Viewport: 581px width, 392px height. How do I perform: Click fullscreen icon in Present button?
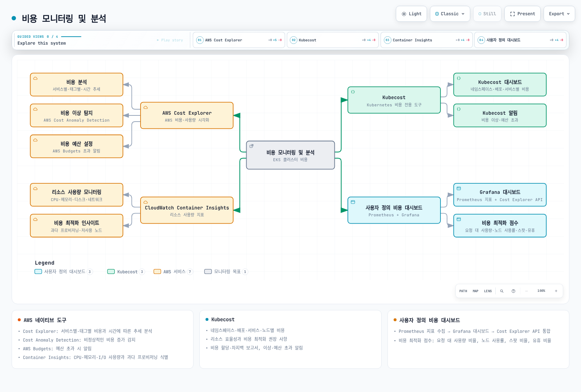click(512, 14)
